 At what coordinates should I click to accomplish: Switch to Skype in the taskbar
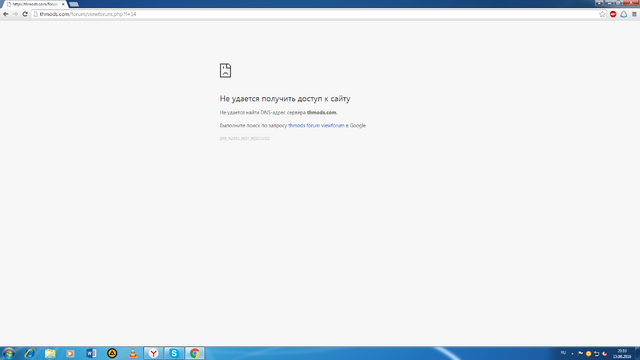pyautogui.click(x=174, y=353)
